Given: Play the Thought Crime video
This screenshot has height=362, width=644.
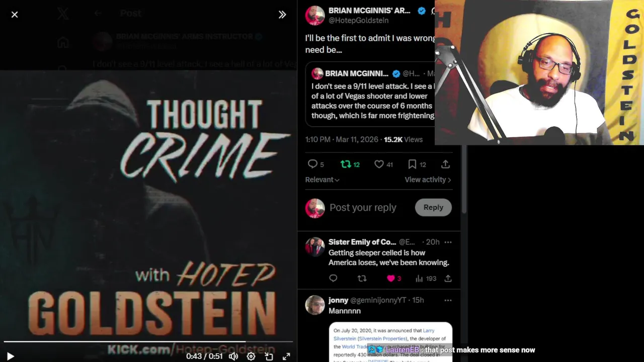Looking at the screenshot, I should [x=10, y=356].
